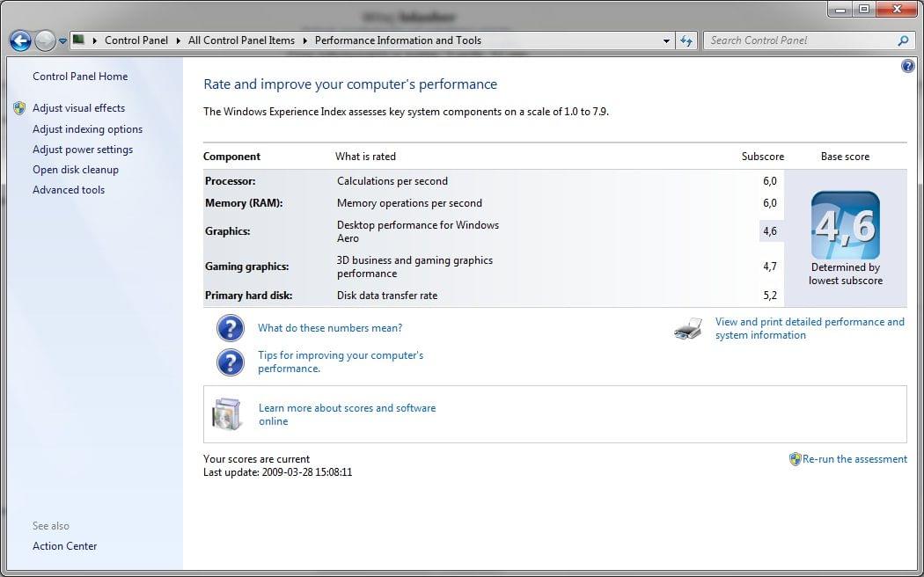
Task: Open the Control Panel breadcrumb
Action: 136,40
